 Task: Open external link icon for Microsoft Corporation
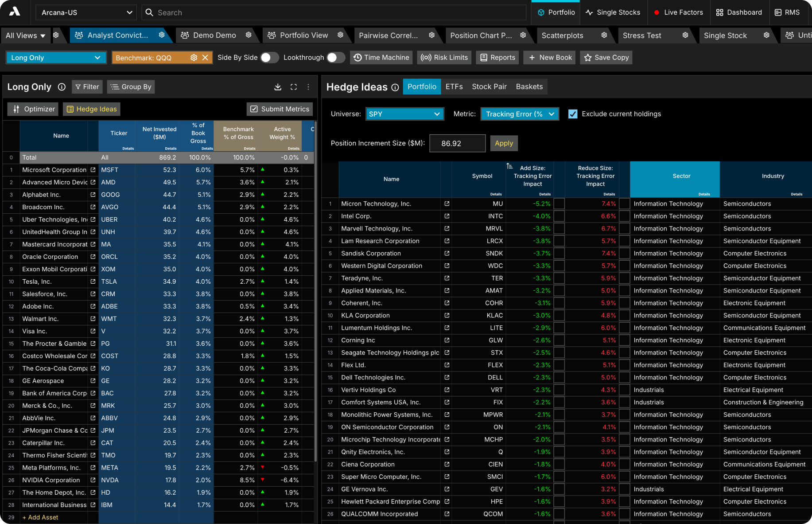click(x=93, y=170)
